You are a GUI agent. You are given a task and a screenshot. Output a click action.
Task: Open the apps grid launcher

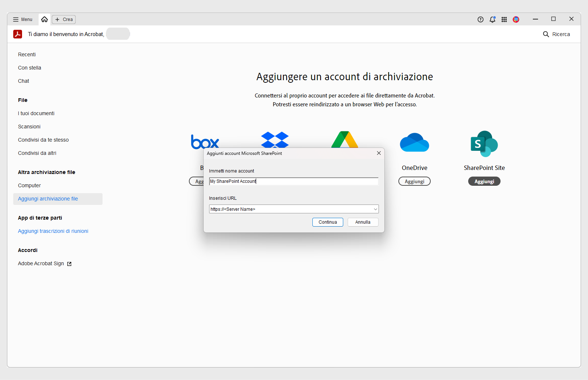click(x=504, y=19)
